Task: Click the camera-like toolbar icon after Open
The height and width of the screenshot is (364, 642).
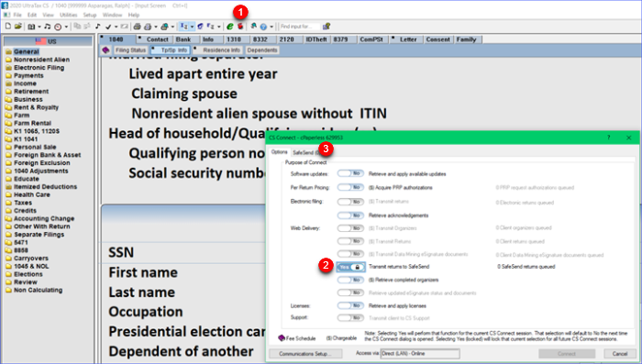Action: (x=31, y=27)
